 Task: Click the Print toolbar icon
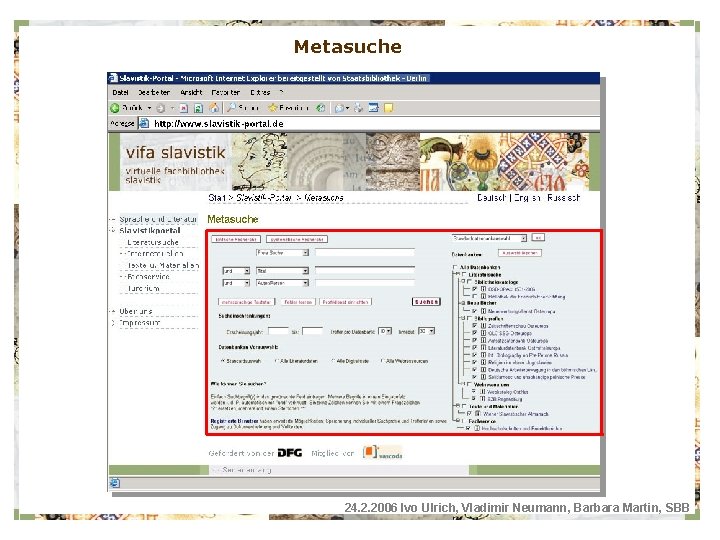358,108
